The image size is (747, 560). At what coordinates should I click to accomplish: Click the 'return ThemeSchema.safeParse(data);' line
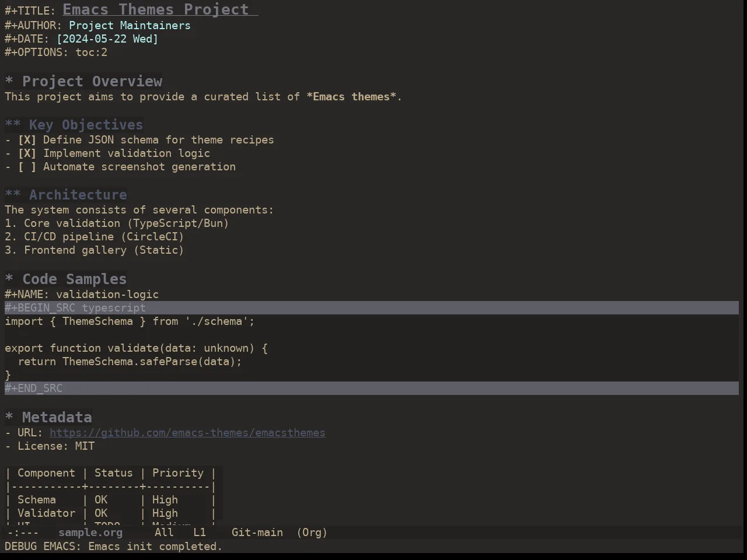coord(130,362)
